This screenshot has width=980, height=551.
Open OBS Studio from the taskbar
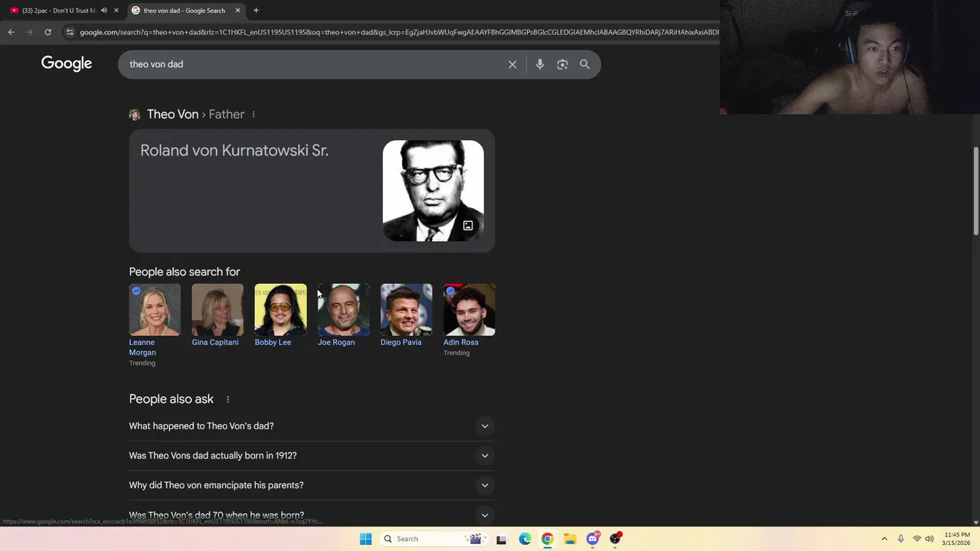point(615,539)
